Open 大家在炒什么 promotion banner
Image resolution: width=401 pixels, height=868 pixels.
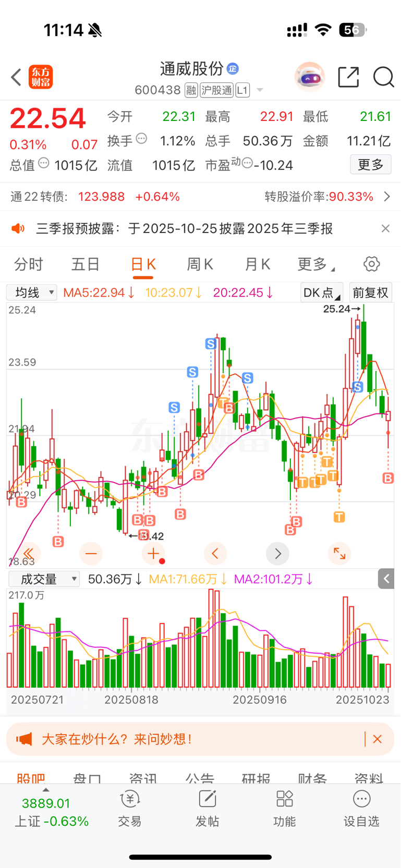(x=200, y=739)
